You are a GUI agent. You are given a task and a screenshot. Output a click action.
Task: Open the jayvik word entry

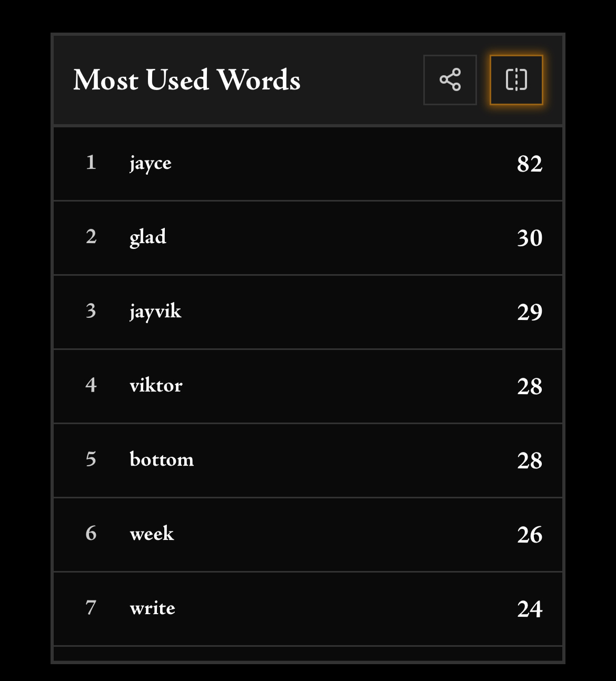click(x=155, y=312)
